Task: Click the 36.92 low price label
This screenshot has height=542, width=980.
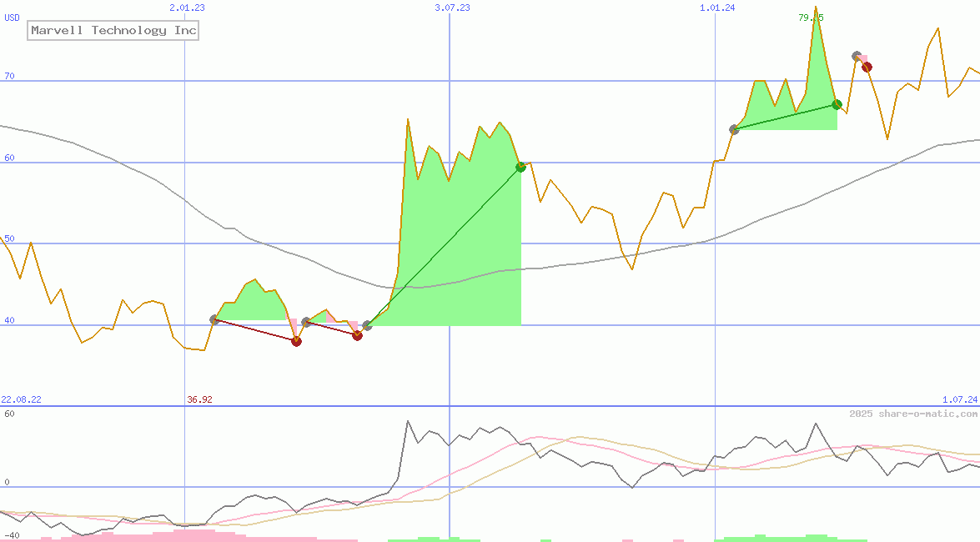Action: pos(199,399)
